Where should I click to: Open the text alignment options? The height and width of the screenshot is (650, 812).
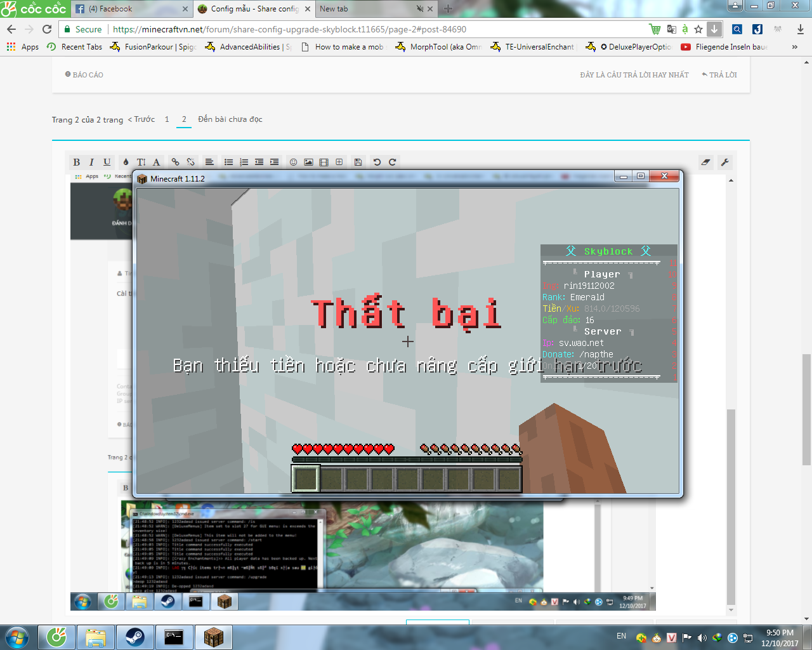pos(209,162)
